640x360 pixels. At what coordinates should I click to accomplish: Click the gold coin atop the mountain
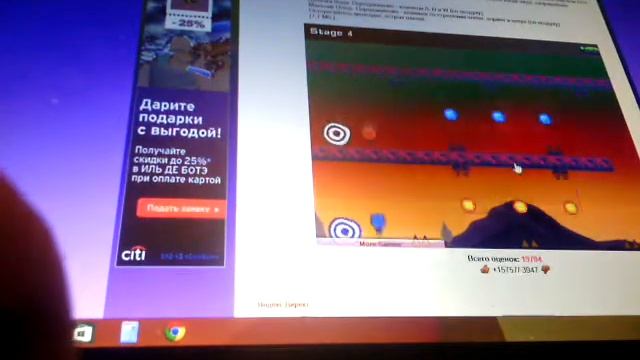click(520, 207)
